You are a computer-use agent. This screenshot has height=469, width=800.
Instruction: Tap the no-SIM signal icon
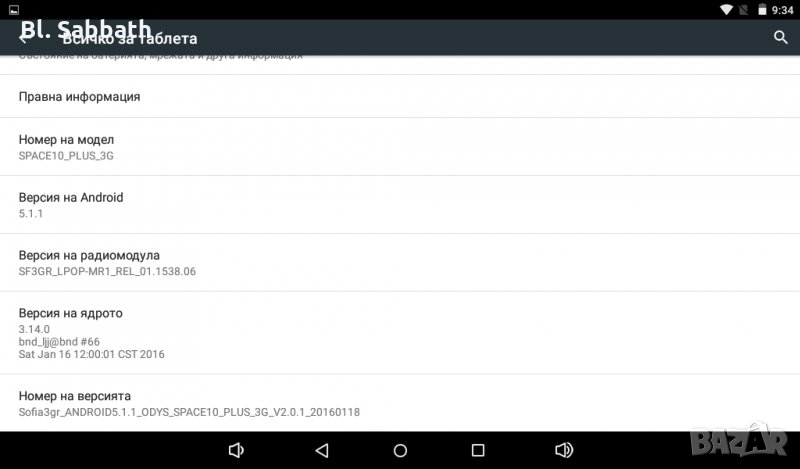click(744, 10)
